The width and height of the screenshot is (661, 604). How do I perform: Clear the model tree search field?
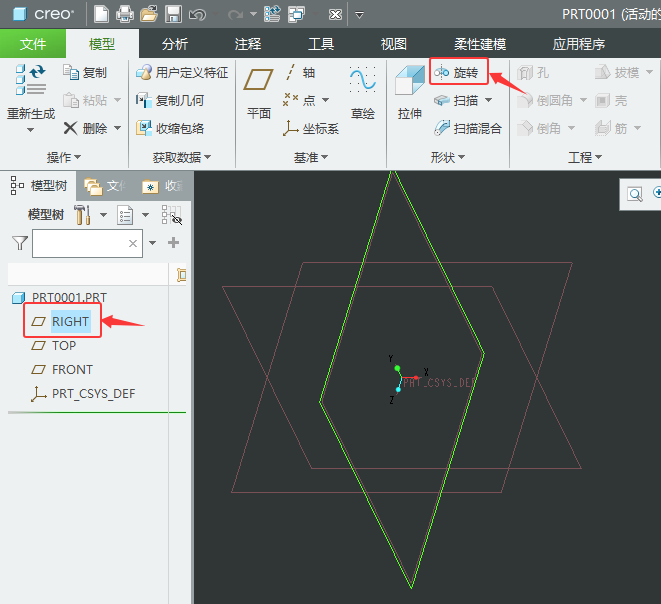[133, 243]
